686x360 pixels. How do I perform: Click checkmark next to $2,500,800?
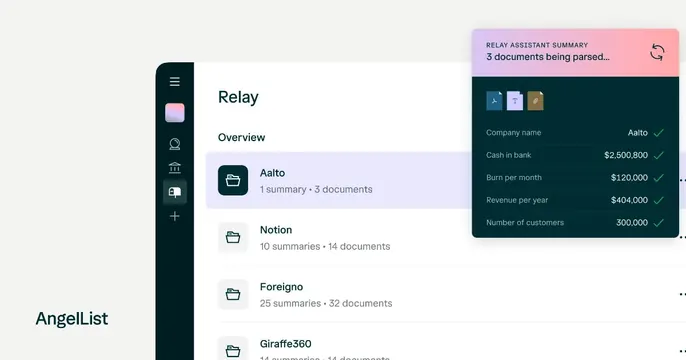tap(658, 155)
